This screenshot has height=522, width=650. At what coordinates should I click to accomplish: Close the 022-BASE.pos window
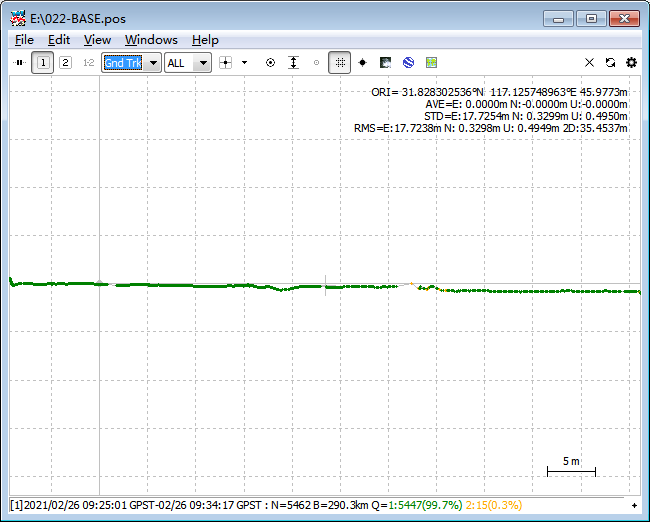624,19
